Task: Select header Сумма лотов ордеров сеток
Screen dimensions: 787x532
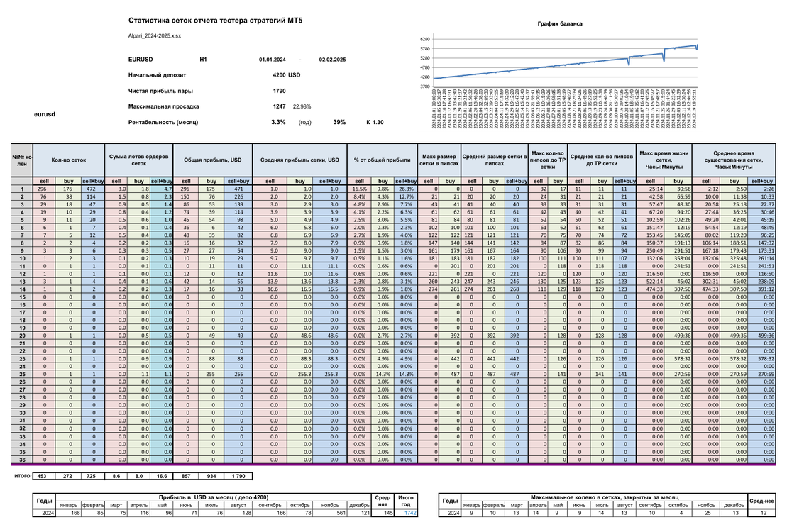Action: tap(138, 160)
